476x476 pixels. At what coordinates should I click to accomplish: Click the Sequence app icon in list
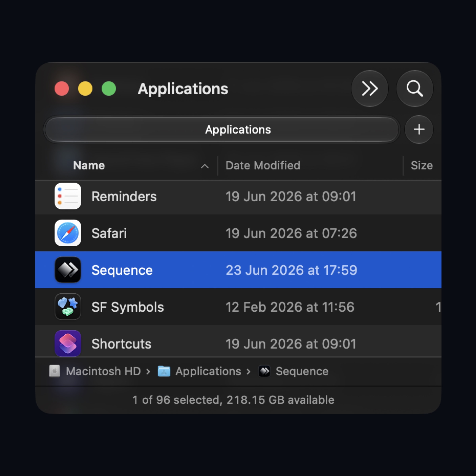pyautogui.click(x=68, y=270)
